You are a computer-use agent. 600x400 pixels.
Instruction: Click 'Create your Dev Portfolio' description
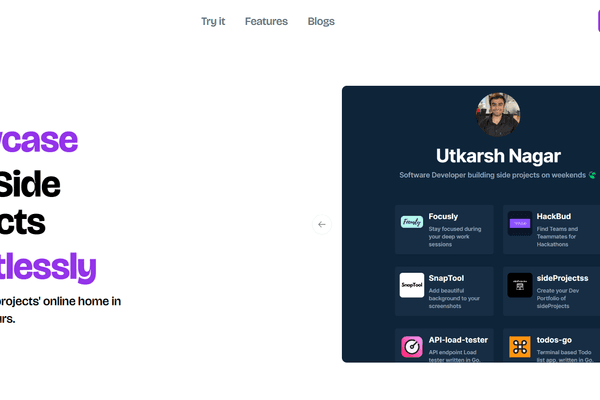558,298
